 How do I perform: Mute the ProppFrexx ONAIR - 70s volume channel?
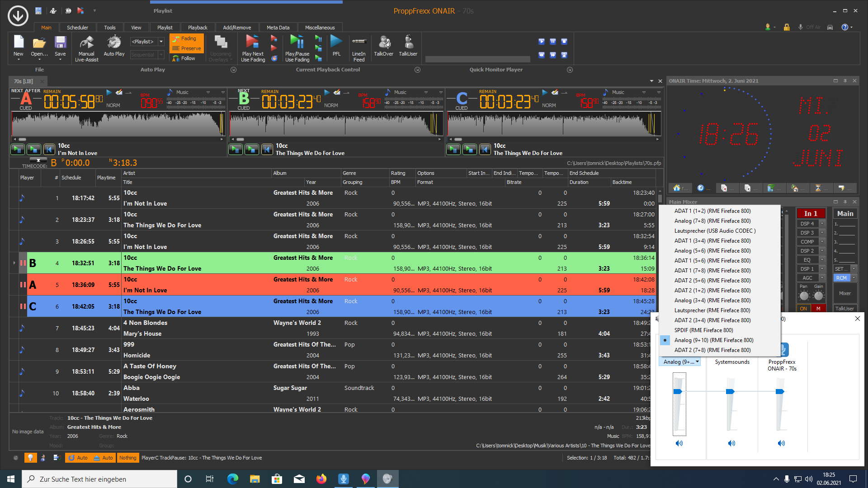tap(781, 443)
